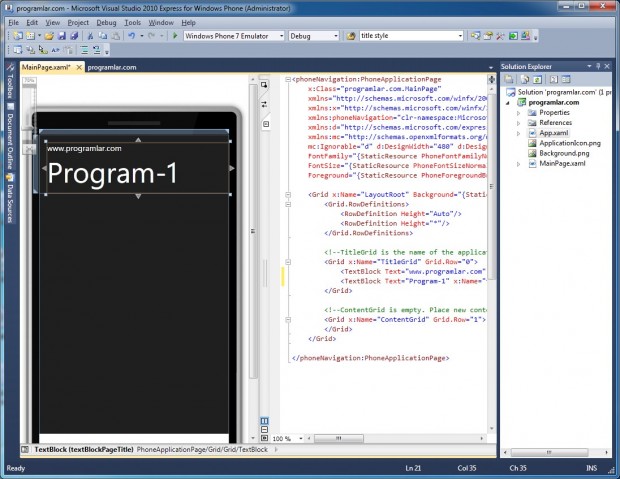This screenshot has height=479, width=620.
Task: Click View Code icon in Solution Explorer
Action: coord(554,80)
